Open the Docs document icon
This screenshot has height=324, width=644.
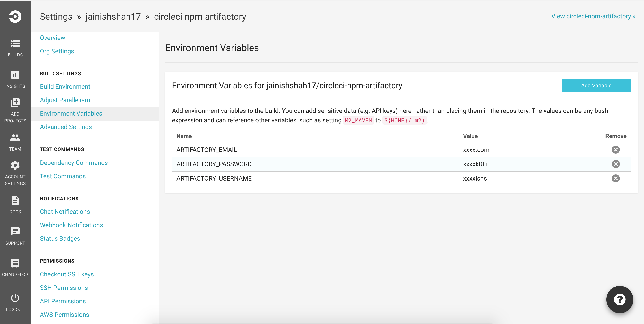point(15,200)
